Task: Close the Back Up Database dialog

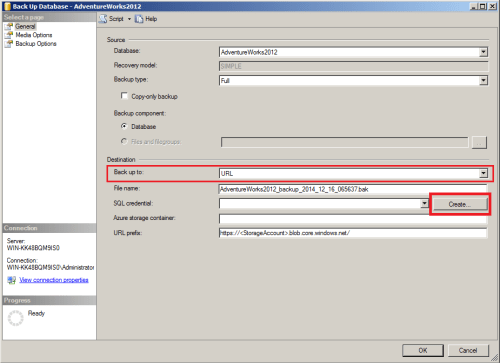Action: point(493,6)
